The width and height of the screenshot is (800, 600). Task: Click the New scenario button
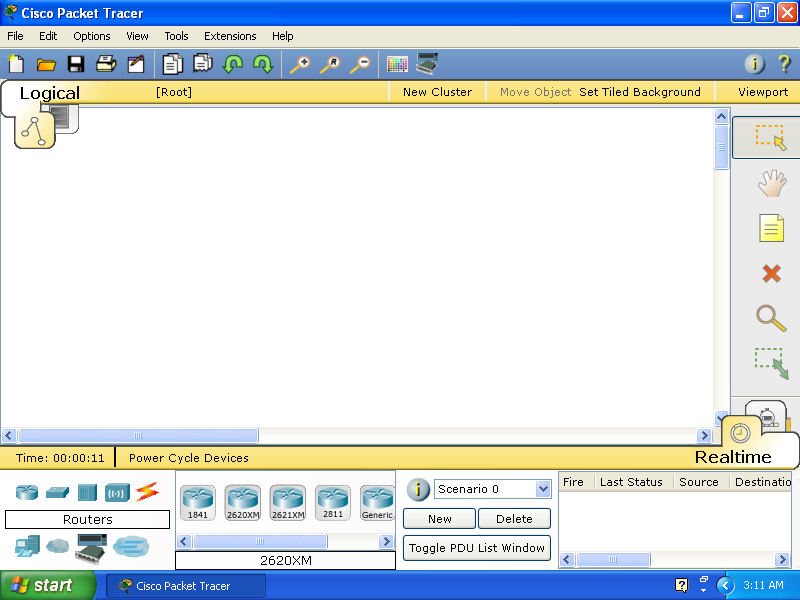pos(439,519)
